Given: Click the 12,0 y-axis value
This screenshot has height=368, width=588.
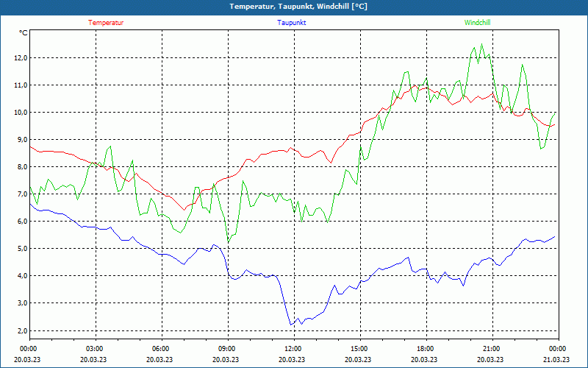Looking at the screenshot, I should (21, 58).
